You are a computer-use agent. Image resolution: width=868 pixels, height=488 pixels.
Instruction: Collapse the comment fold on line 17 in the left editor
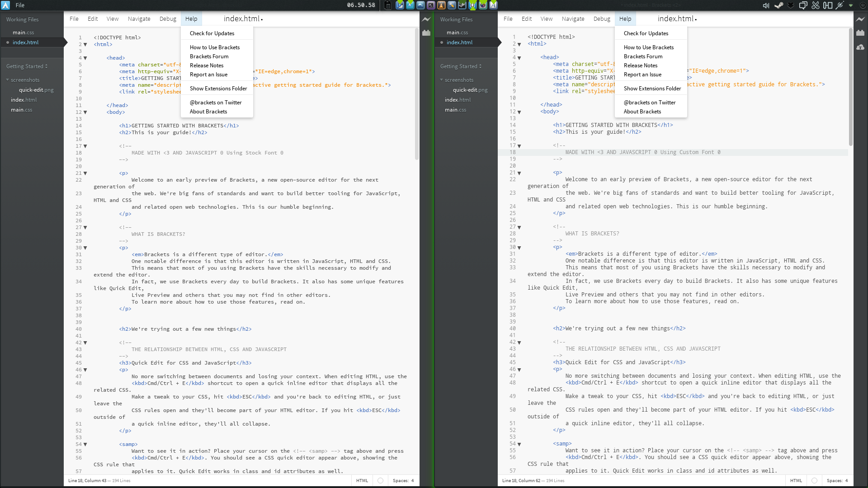85,146
